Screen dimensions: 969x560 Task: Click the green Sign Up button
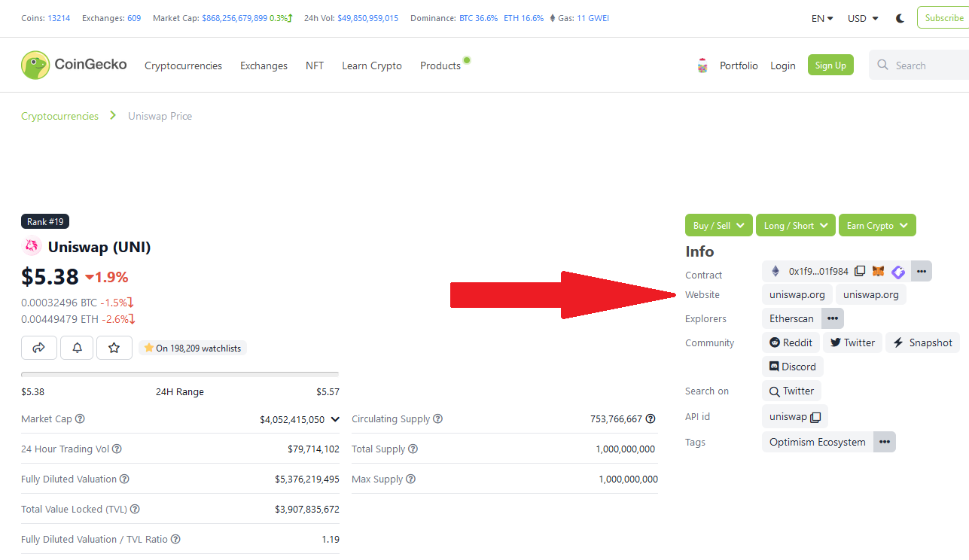pyautogui.click(x=830, y=65)
